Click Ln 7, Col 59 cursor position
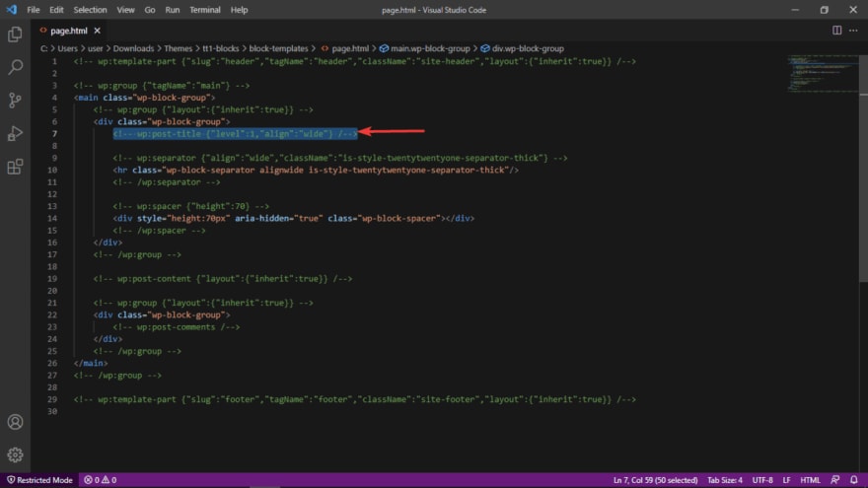The height and width of the screenshot is (488, 868). (x=655, y=480)
